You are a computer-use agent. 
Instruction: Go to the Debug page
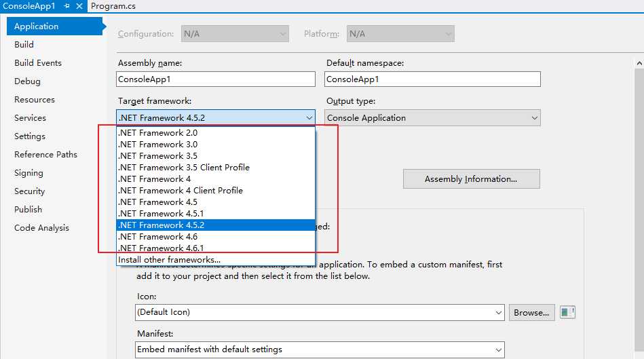pyautogui.click(x=27, y=81)
